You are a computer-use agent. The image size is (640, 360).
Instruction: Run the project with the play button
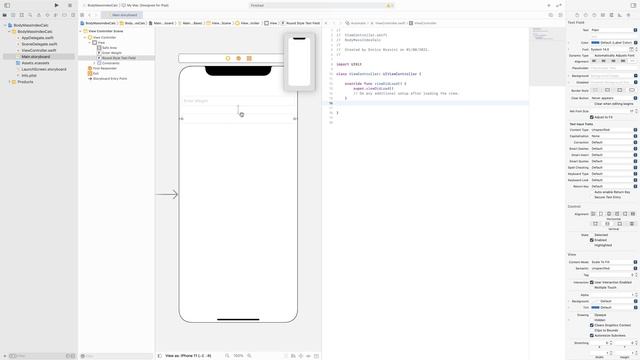click(56, 5)
